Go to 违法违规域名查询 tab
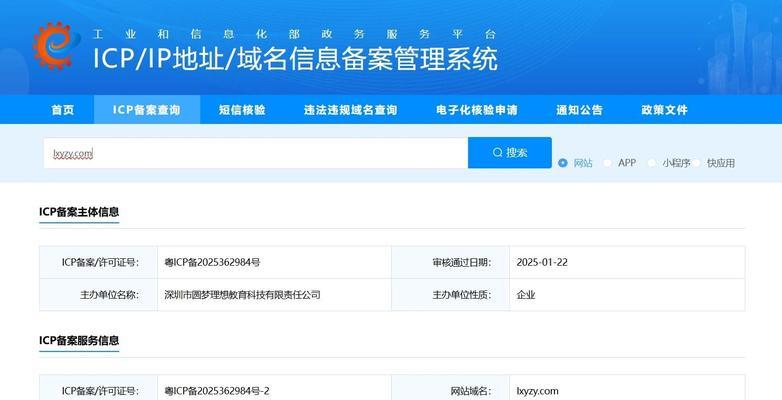782x400 pixels. (350, 110)
